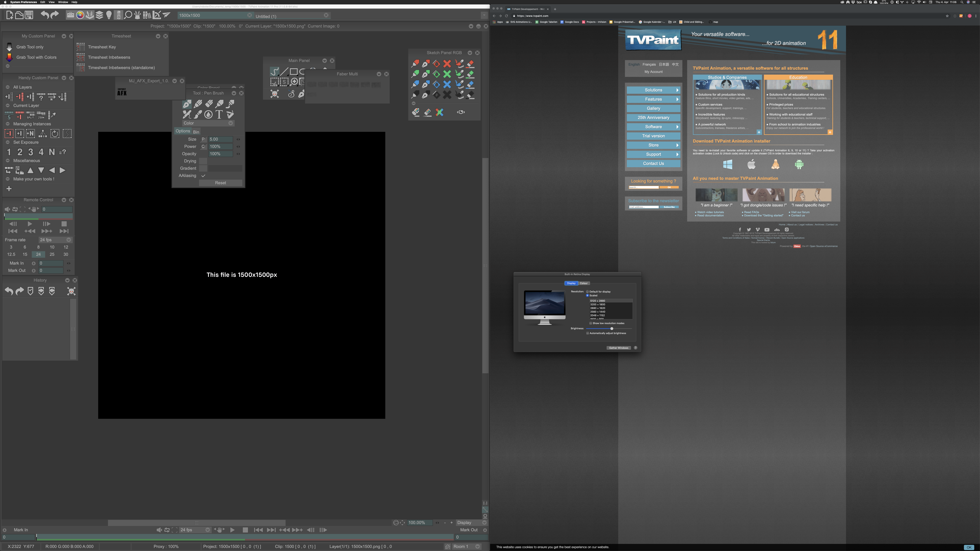The width and height of the screenshot is (980, 551).
Task: Click Set Exposure number 3 icon
Action: click(x=30, y=152)
